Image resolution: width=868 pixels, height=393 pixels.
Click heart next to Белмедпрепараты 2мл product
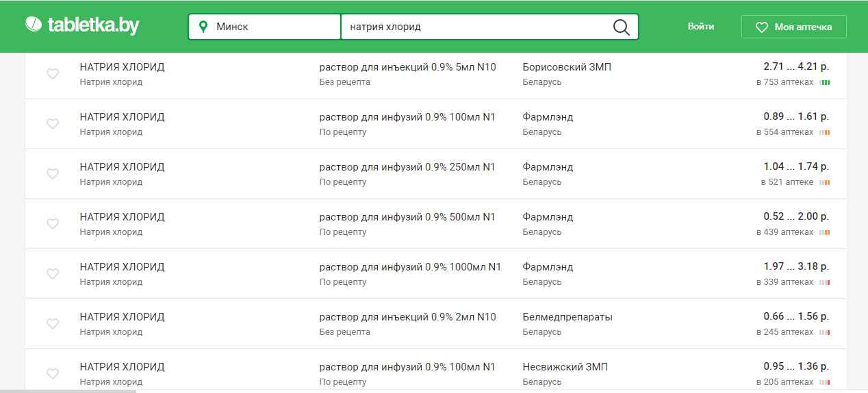point(53,324)
